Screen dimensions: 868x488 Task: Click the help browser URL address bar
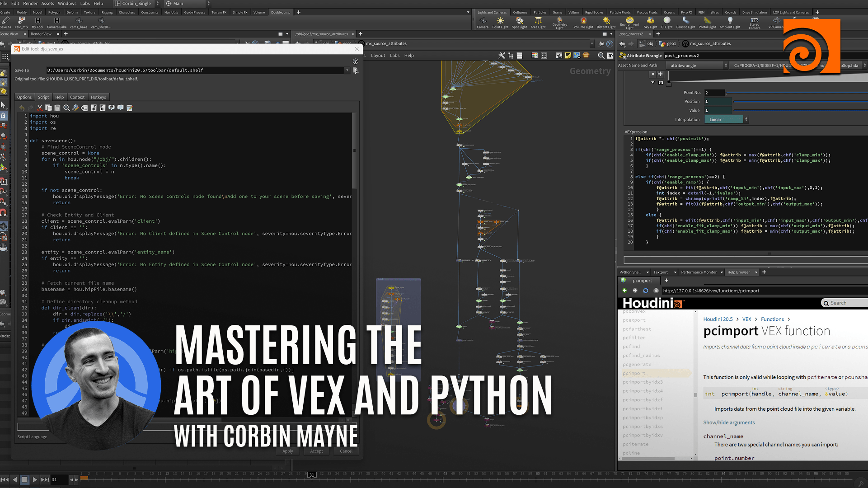(765, 291)
